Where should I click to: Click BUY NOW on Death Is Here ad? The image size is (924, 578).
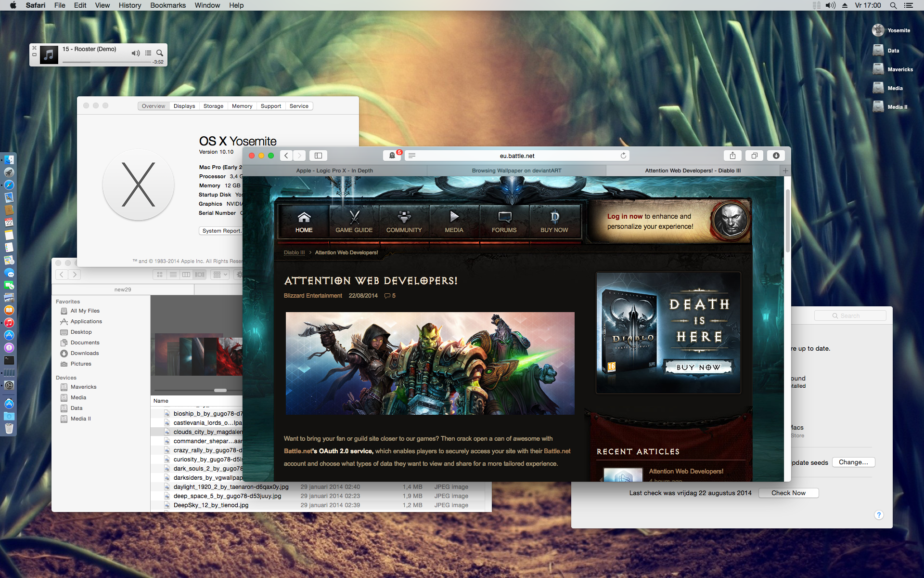[698, 367]
